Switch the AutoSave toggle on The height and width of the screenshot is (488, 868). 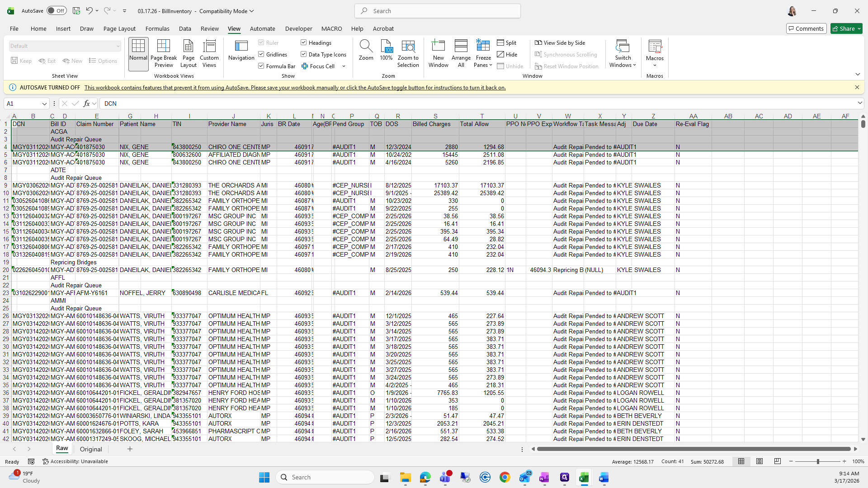click(57, 11)
